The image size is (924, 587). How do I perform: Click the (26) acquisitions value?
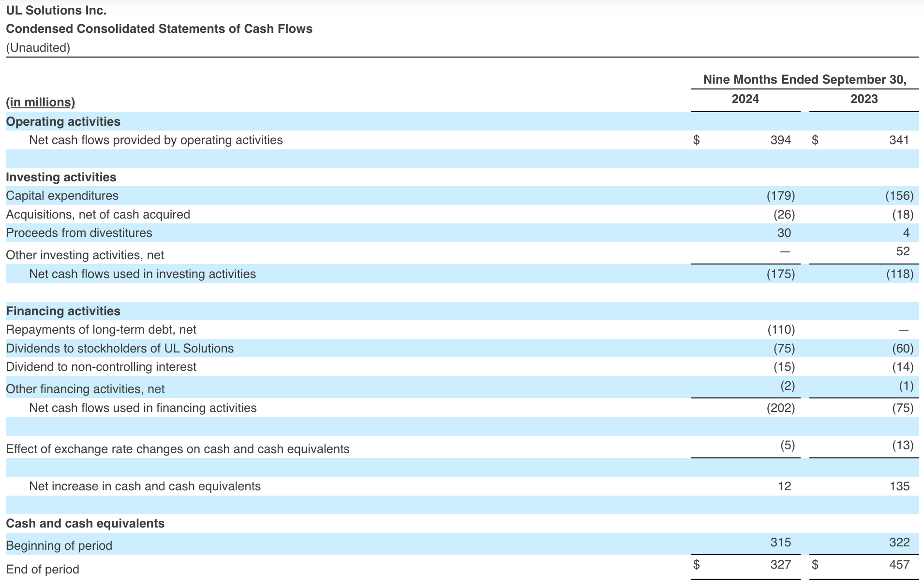point(784,215)
